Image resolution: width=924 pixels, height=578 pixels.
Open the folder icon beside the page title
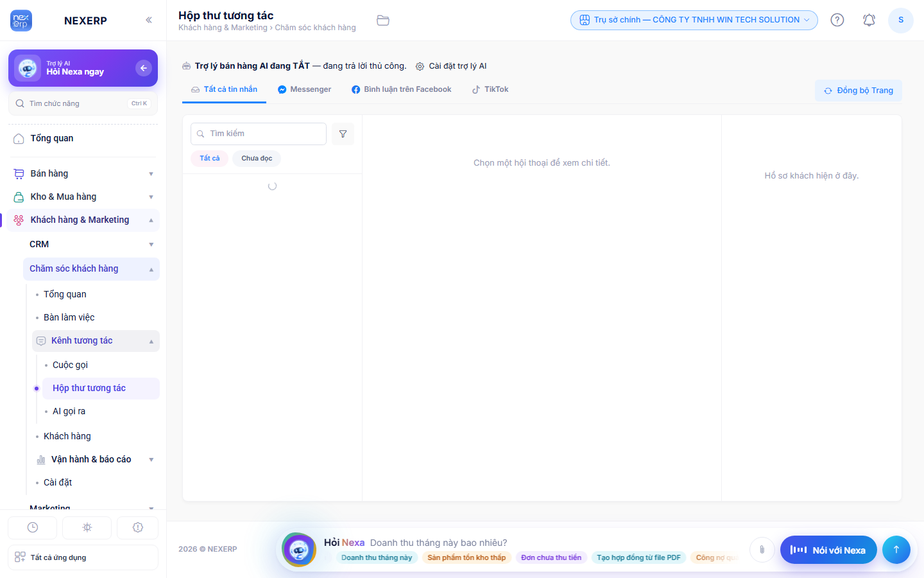(x=383, y=21)
